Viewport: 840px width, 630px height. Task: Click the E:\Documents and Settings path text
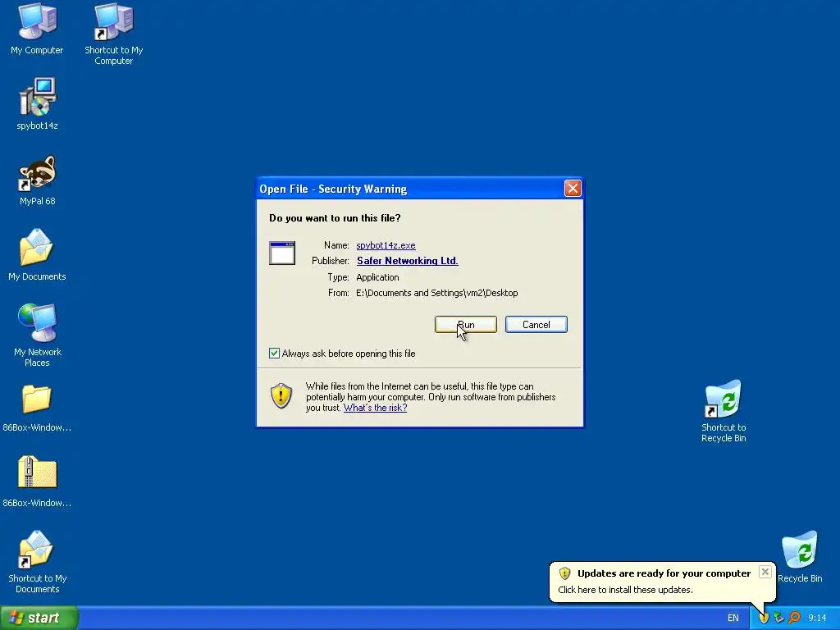click(x=436, y=293)
